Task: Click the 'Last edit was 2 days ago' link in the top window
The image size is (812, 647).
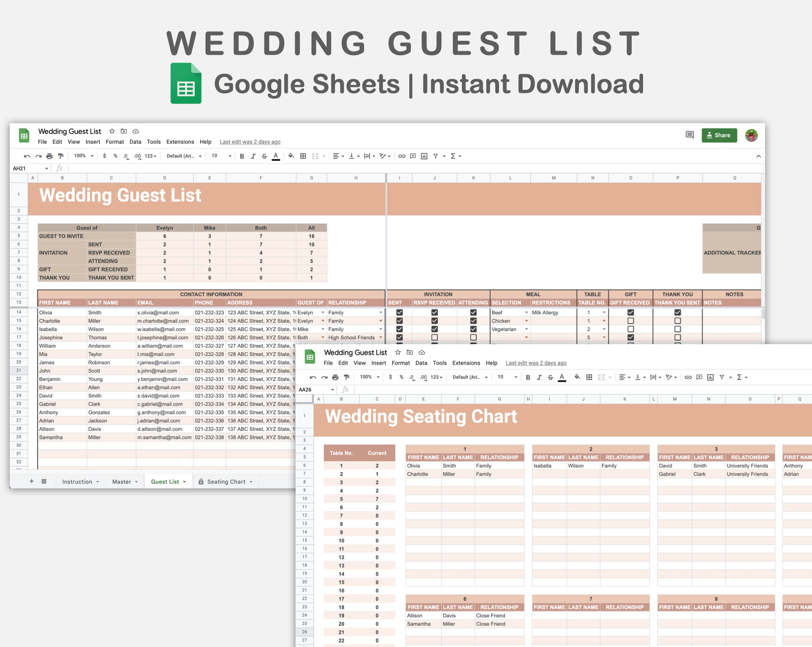Action: [x=250, y=142]
